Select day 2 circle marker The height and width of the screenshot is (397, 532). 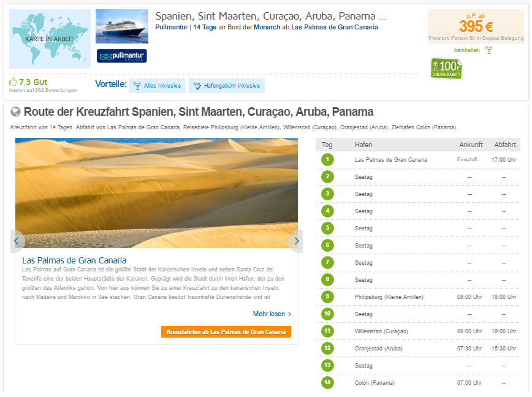(327, 176)
